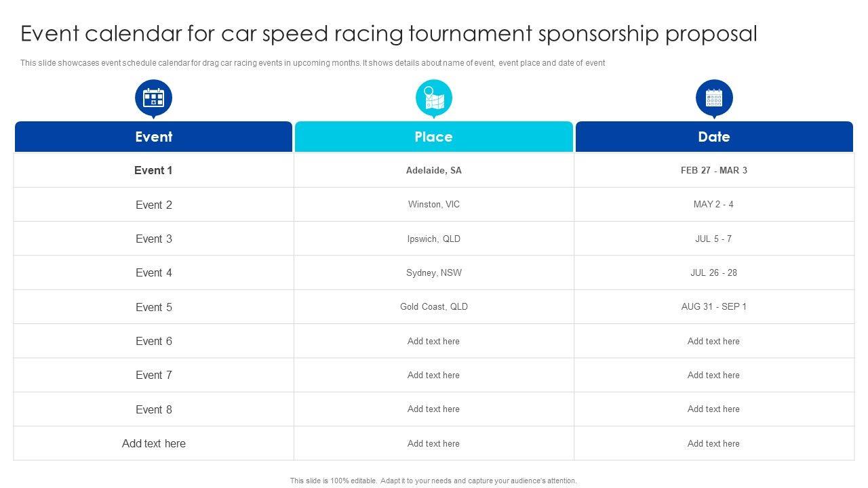The image size is (868, 488).
Task: Click the map pin icon above Place
Action: point(433,98)
